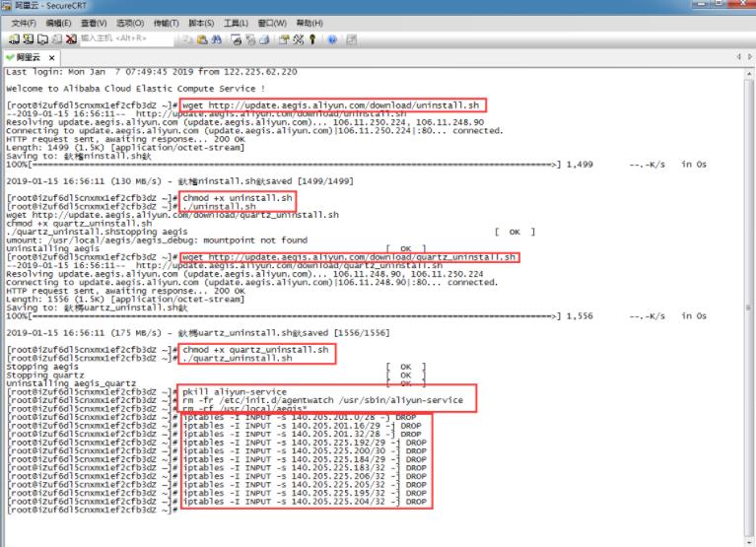The height and width of the screenshot is (547, 756).
Task: Click the Copy toolbar icon
Action: pyautogui.click(x=187, y=39)
